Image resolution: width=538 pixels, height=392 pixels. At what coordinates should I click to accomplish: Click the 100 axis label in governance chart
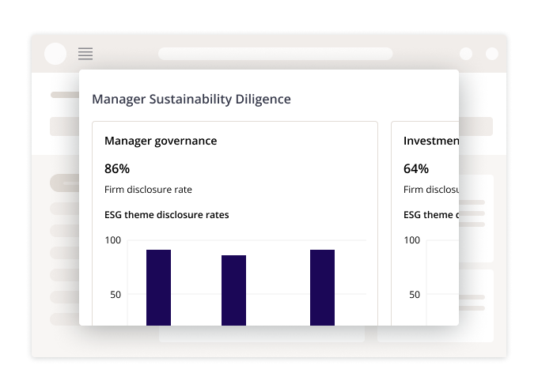pyautogui.click(x=113, y=240)
